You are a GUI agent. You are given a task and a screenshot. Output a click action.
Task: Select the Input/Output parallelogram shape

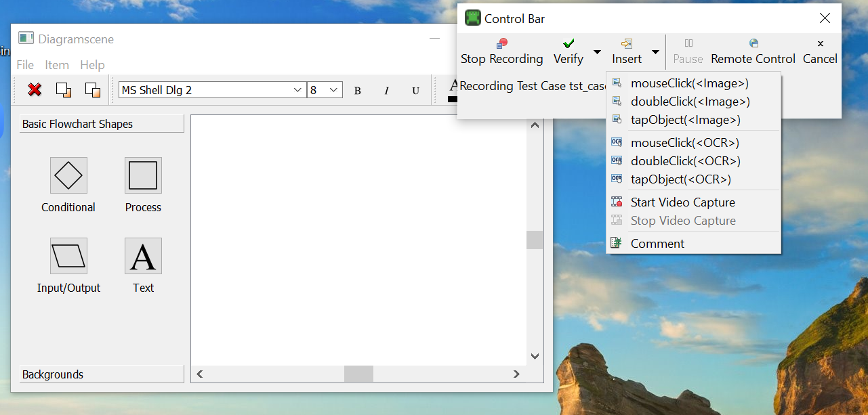pyautogui.click(x=68, y=256)
